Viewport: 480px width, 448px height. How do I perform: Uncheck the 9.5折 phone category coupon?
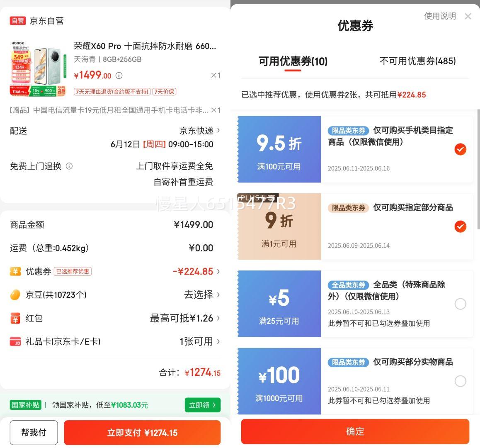tap(460, 149)
